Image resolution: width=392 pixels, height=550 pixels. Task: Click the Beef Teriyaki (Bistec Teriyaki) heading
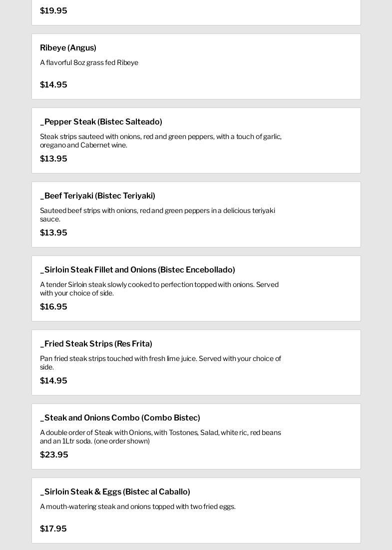coord(97,196)
